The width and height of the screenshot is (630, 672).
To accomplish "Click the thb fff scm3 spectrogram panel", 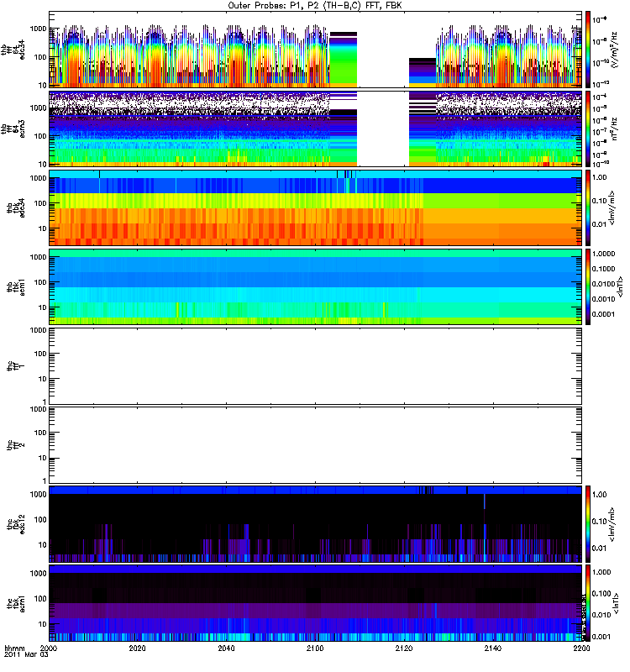I will 316,129.
